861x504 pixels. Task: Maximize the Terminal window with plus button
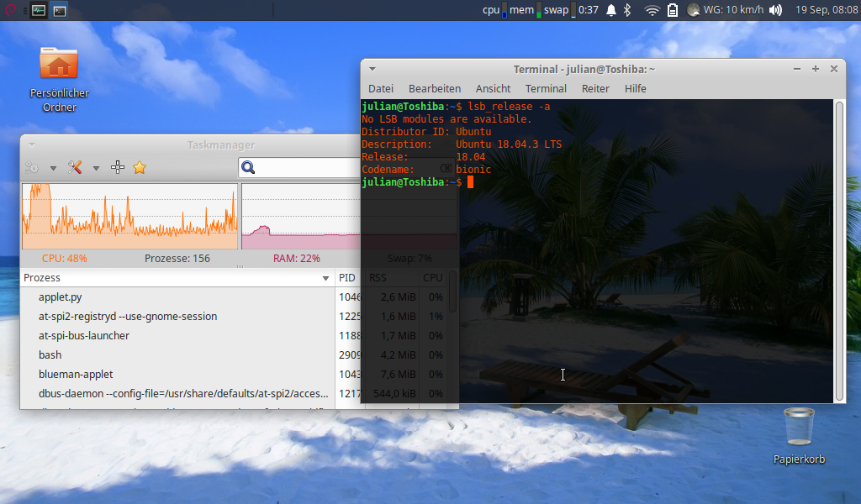pyautogui.click(x=816, y=69)
